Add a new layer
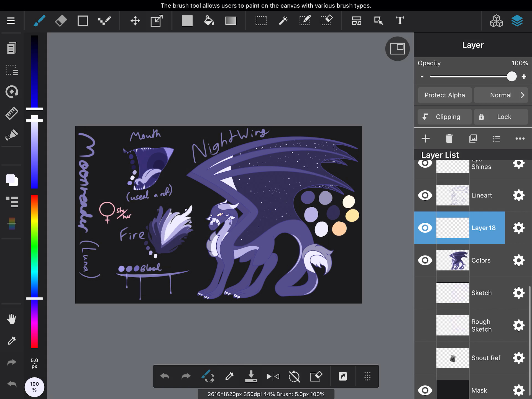 [425, 139]
